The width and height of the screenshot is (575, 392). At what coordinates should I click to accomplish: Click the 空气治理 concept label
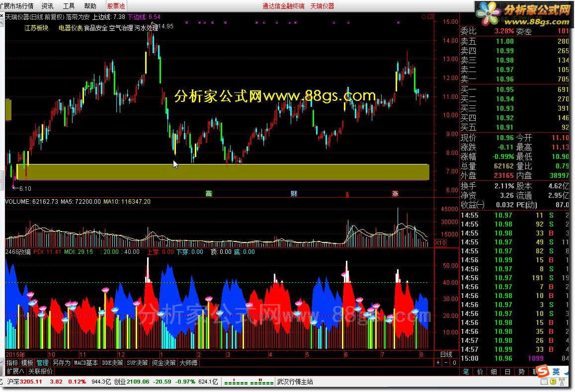click(x=121, y=28)
